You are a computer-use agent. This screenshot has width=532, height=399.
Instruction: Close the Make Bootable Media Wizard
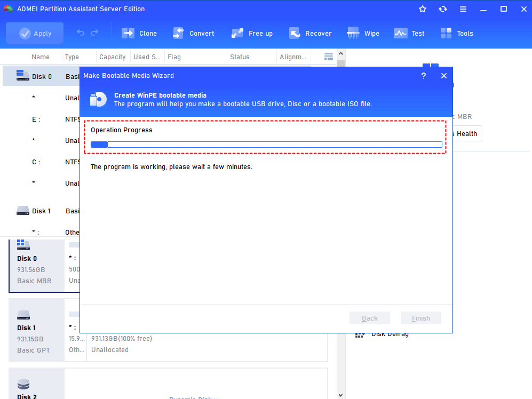pyautogui.click(x=444, y=76)
